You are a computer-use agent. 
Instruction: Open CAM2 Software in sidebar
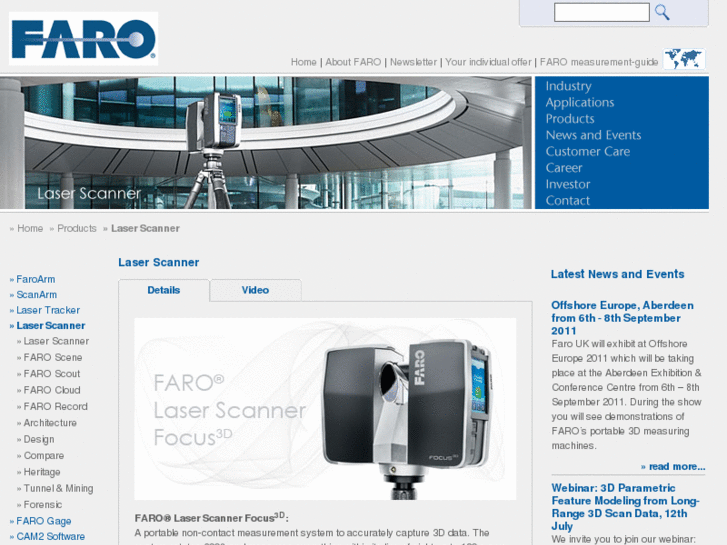click(x=51, y=537)
